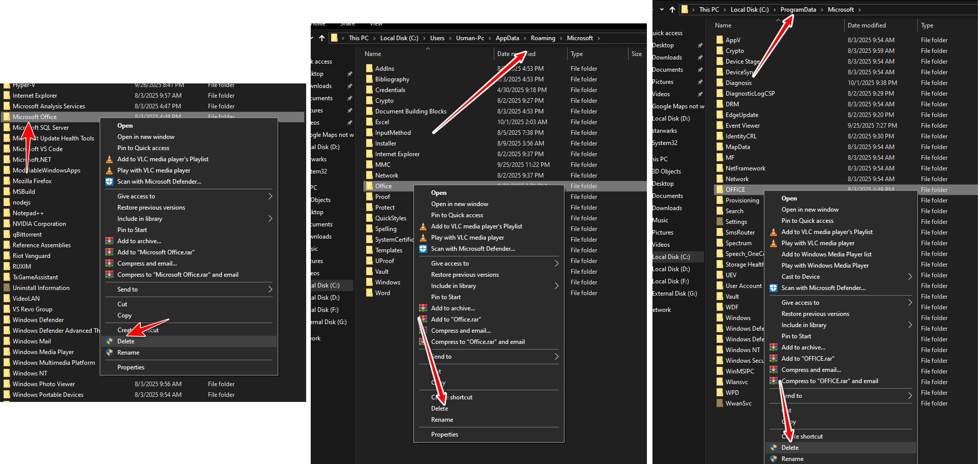
Task: Click the WwanSvc folder icon
Action: click(x=720, y=403)
